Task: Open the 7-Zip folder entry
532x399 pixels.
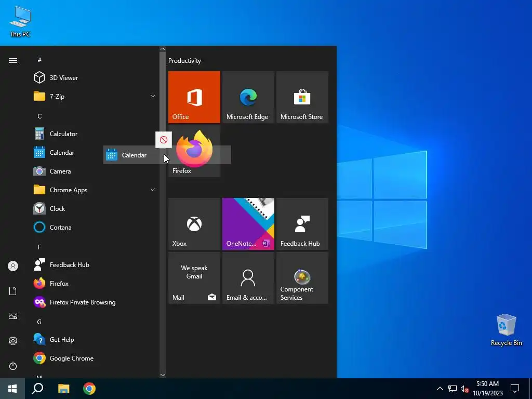Action: point(94,96)
